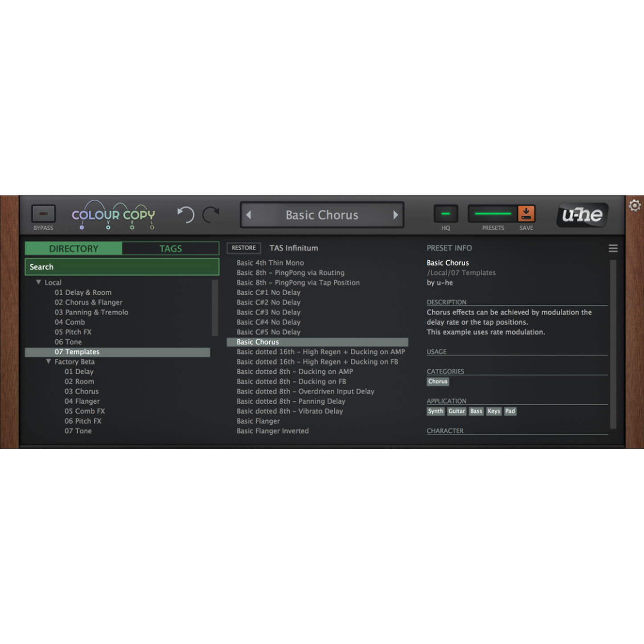Viewport: 644px width, 644px height.
Task: Click into the Search field
Action: (x=122, y=267)
